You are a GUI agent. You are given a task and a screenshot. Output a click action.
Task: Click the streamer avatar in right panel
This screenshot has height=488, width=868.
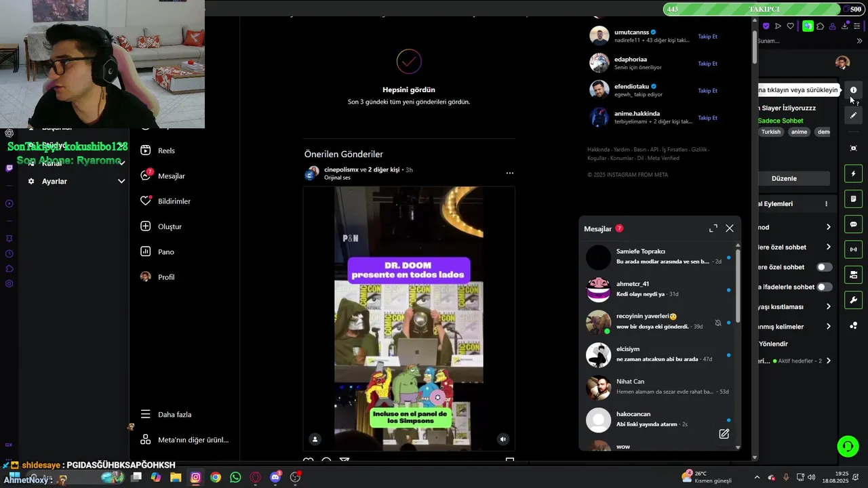842,63
